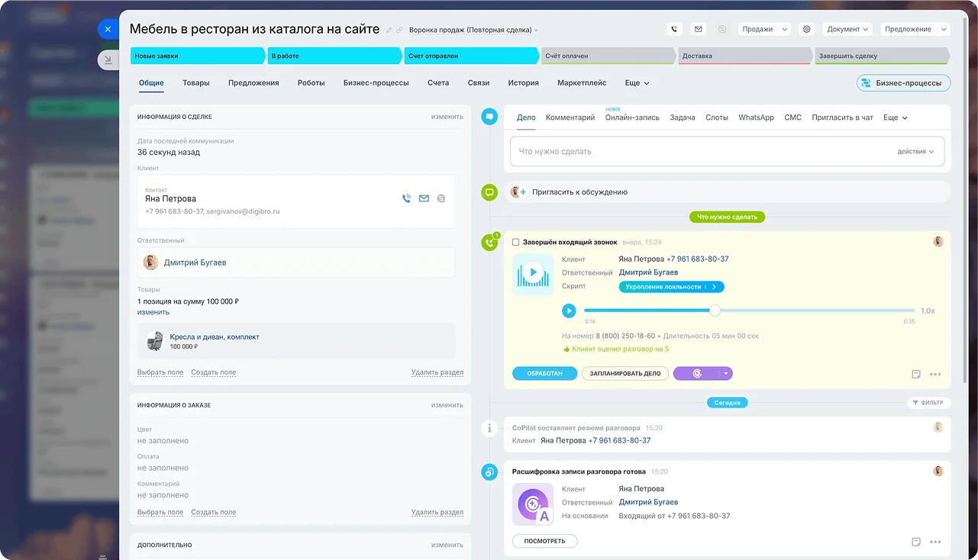Expand the действия dropdown in activity field
This screenshot has height=560, width=978.
[x=915, y=152]
